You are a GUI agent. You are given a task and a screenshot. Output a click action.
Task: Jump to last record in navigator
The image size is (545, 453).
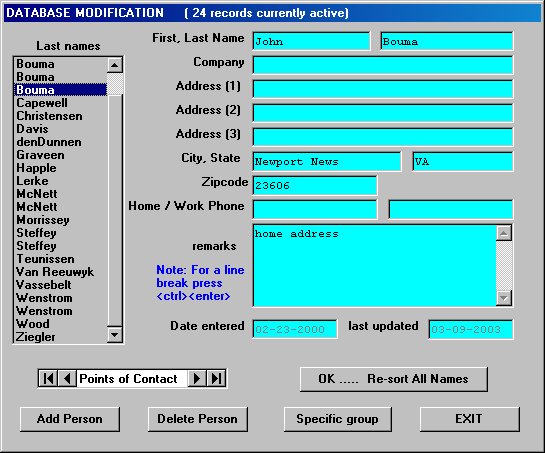(216, 378)
